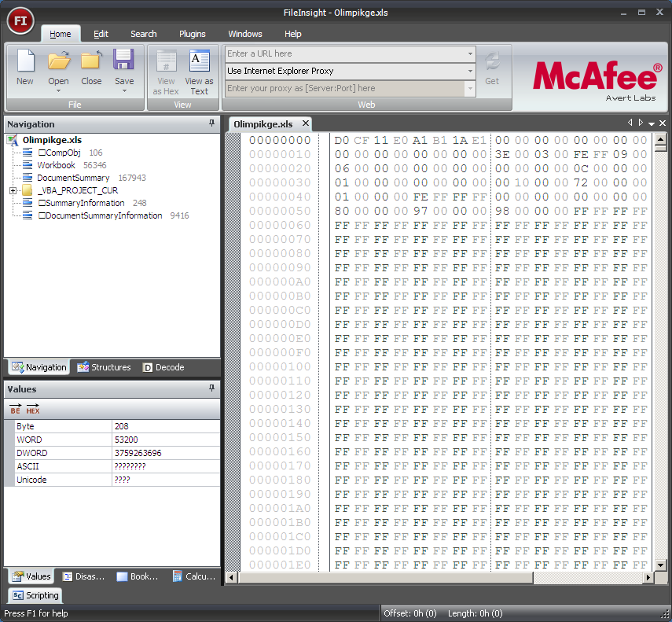Switch to the Structures tab
The height and width of the screenshot is (622, 672).
tap(104, 367)
